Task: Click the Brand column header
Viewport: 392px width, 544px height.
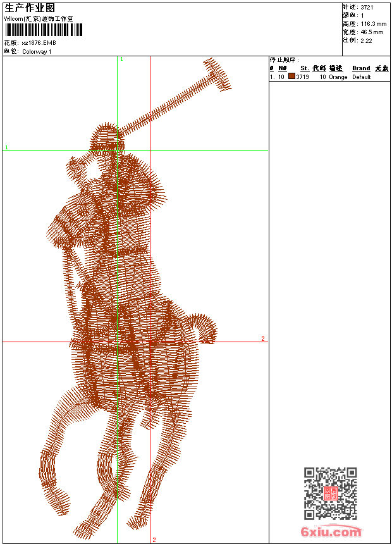Action: click(361, 68)
